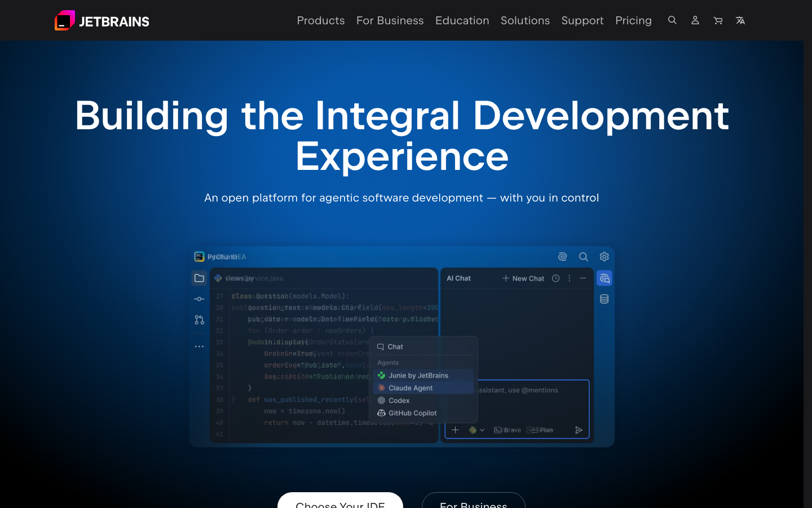
Task: Select the Commit tool window icon
Action: [x=199, y=299]
